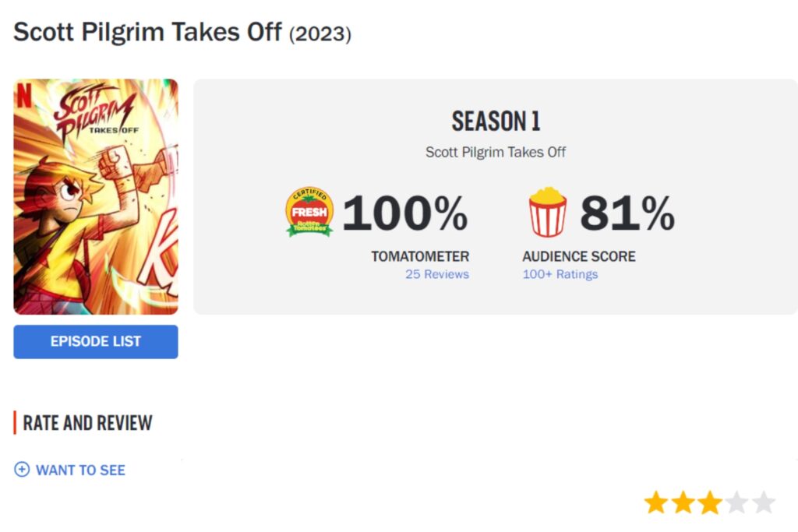Open the Episode List button
Viewport: 798px width, 532px height.
click(x=96, y=342)
